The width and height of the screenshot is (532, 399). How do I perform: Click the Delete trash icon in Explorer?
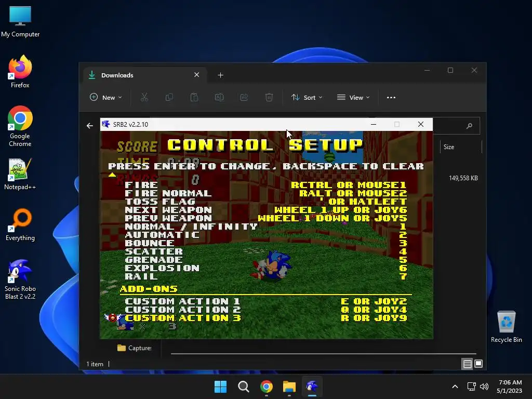(x=269, y=97)
